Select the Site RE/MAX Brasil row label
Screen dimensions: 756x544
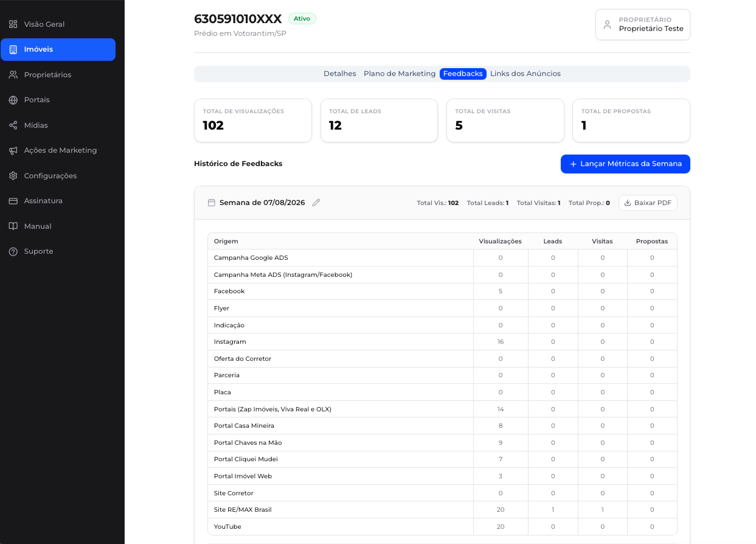(243, 510)
